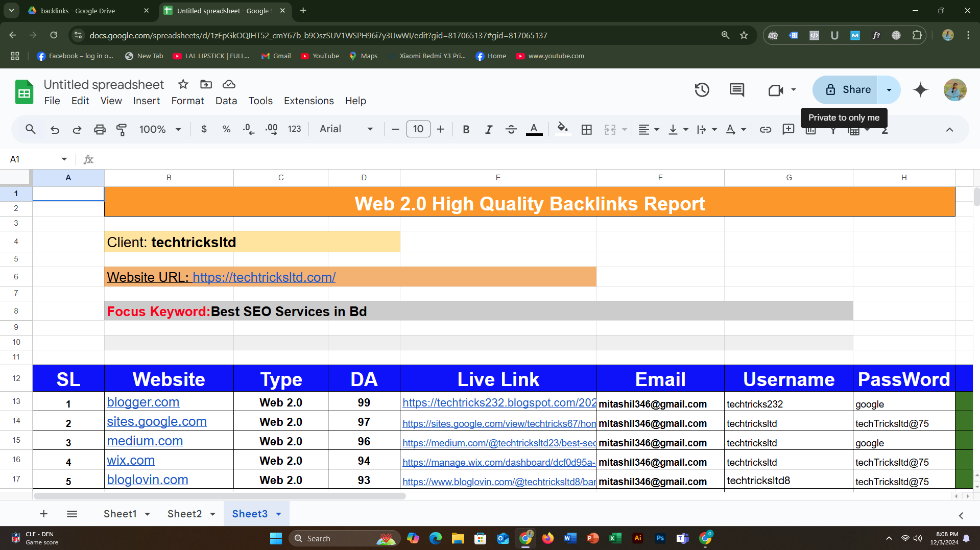
Task: Click the borders grid icon
Action: [x=586, y=130]
